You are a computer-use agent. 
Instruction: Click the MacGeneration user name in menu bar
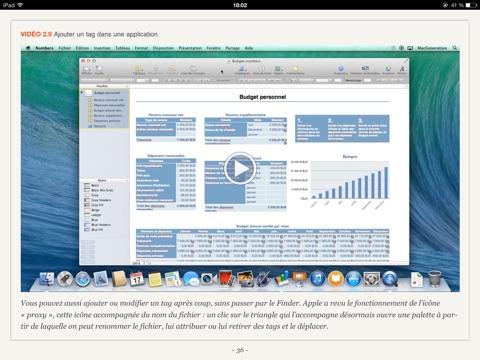[x=432, y=48]
